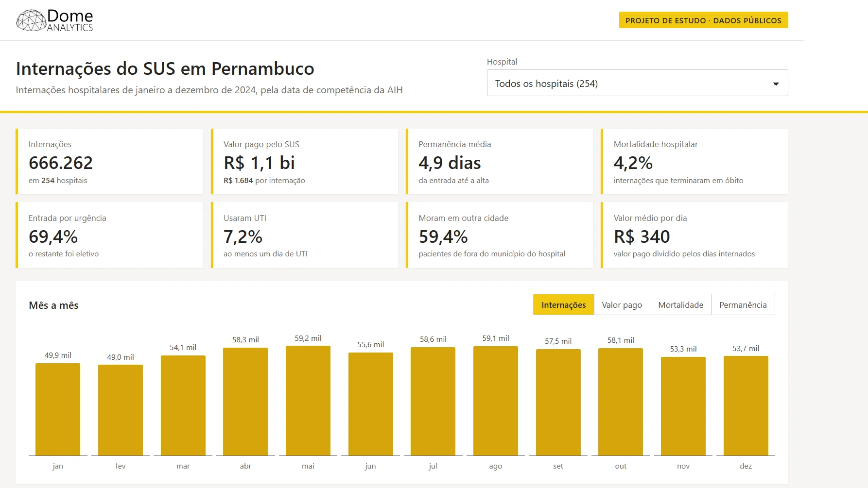Click the 'Hospital' field label
This screenshot has height=488, width=868.
pos(502,62)
